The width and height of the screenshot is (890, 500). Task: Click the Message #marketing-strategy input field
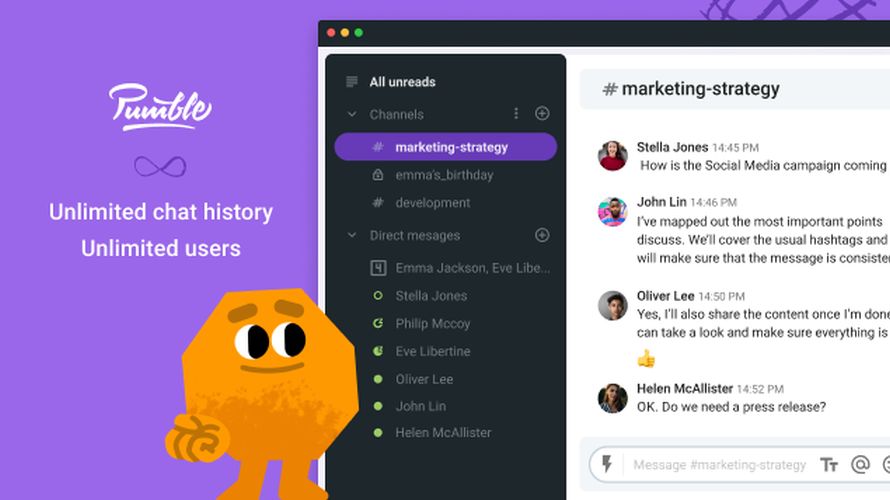(x=719, y=465)
